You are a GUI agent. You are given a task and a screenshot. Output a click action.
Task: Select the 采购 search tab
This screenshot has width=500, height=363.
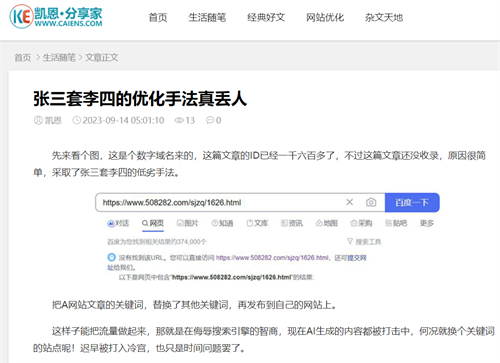[x=361, y=223]
